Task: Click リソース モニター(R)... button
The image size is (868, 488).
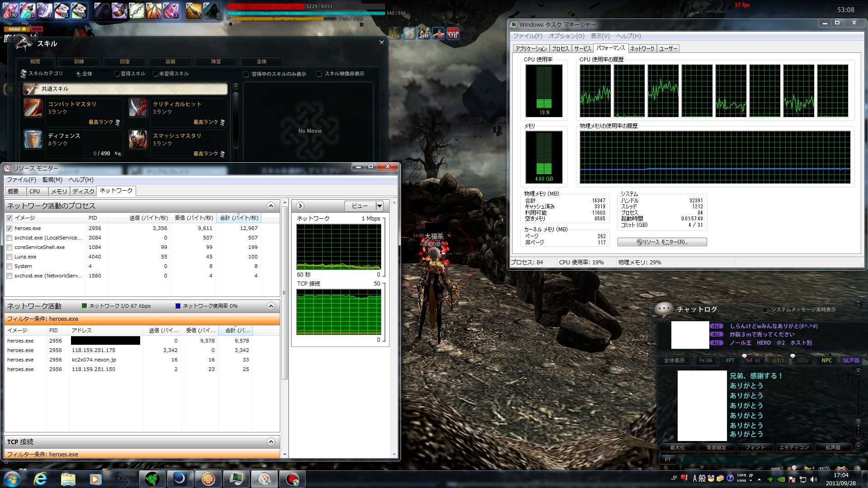Action: coord(662,242)
